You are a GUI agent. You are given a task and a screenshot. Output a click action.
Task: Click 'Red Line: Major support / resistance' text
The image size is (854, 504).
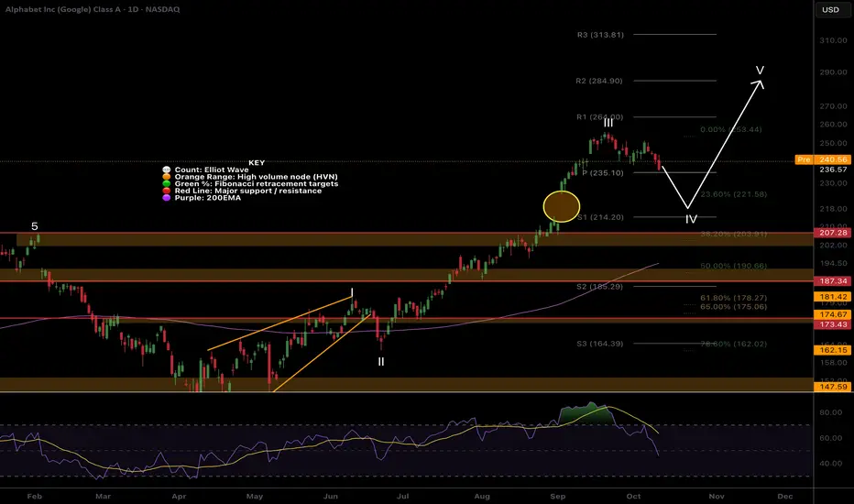click(x=247, y=191)
